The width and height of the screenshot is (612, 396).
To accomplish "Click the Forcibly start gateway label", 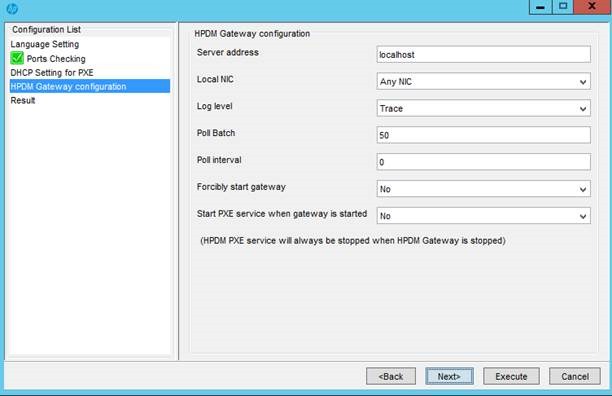I will (x=241, y=187).
